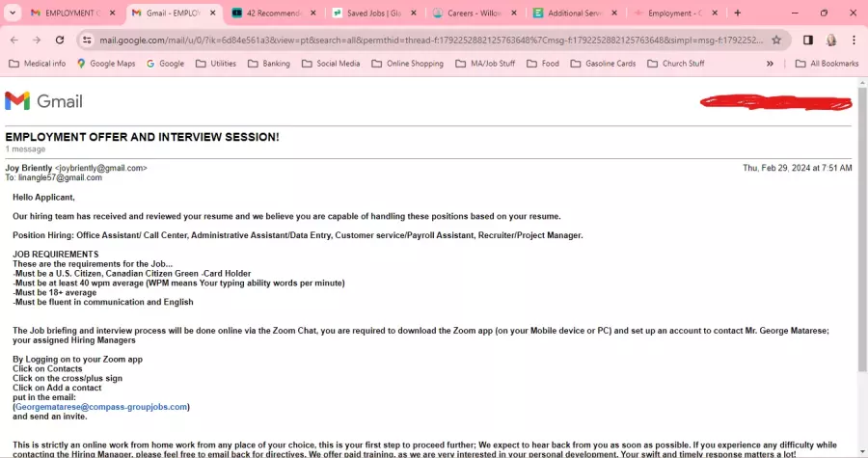
Task: View site information icon in address bar
Action: click(x=87, y=40)
